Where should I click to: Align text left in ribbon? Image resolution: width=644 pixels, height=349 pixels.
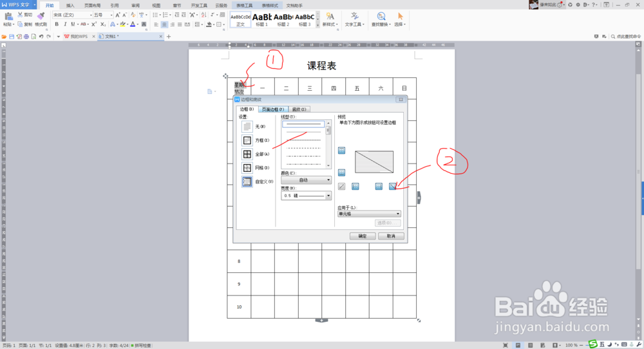click(156, 24)
